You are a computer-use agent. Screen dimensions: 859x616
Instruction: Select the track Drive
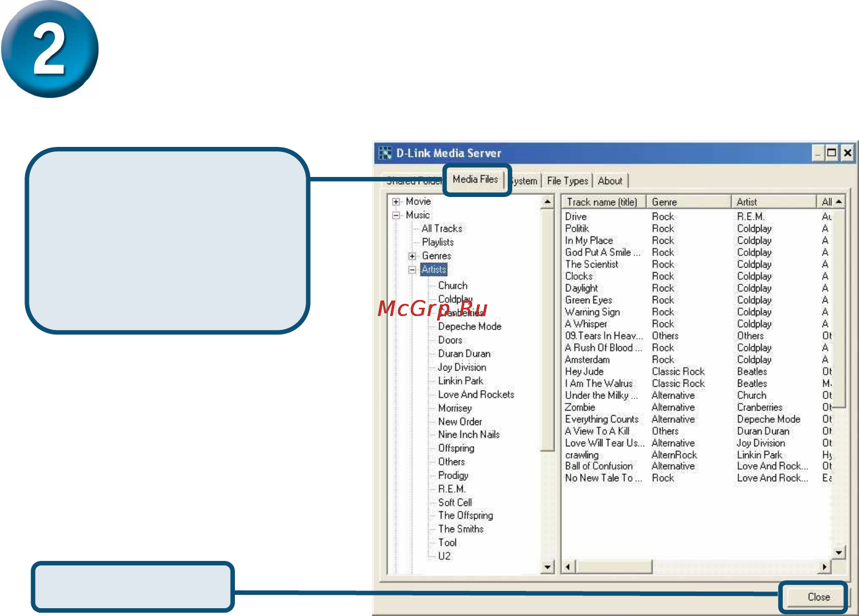point(576,216)
